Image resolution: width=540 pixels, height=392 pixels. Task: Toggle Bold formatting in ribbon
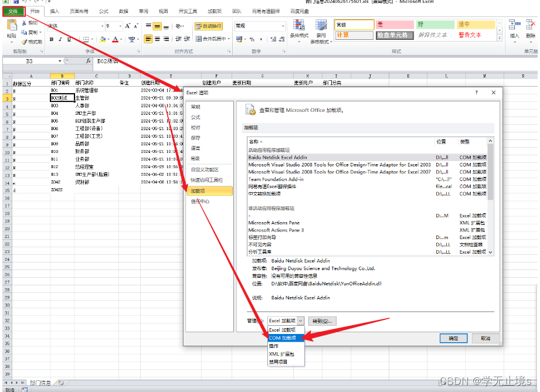point(52,39)
